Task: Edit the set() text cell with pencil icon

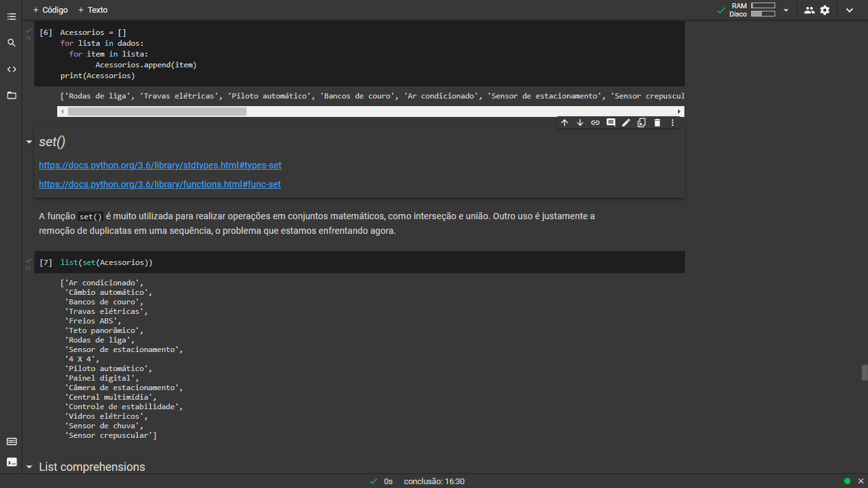Action: point(626,123)
